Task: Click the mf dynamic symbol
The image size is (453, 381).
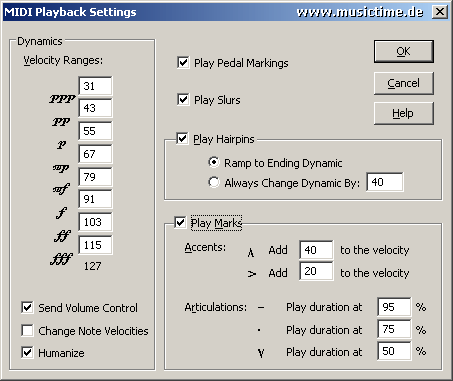Action: (61, 189)
